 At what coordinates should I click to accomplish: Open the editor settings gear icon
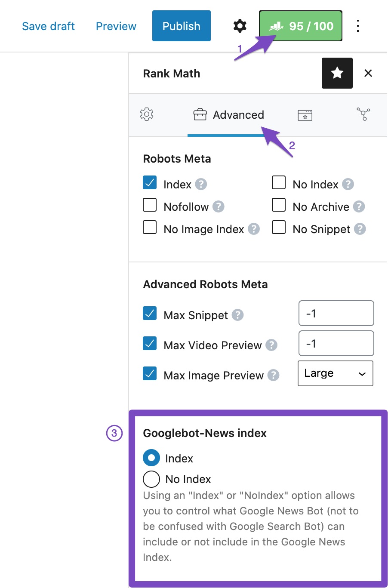240,26
